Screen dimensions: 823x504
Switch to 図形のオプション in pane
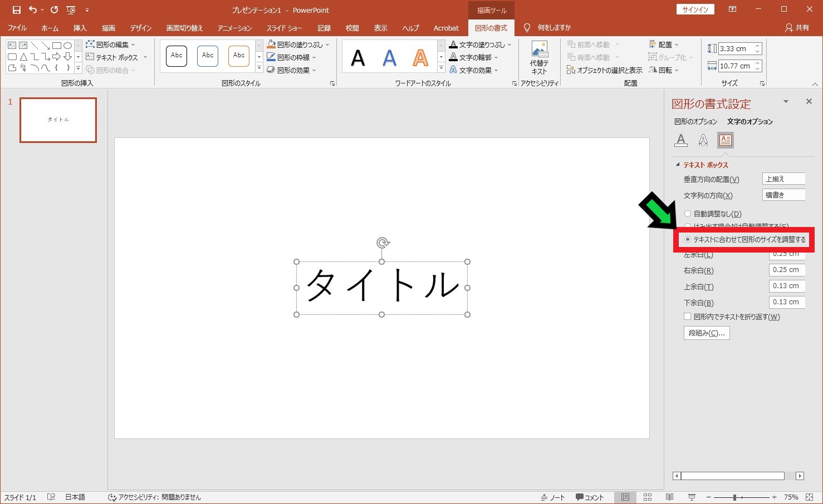click(x=695, y=121)
